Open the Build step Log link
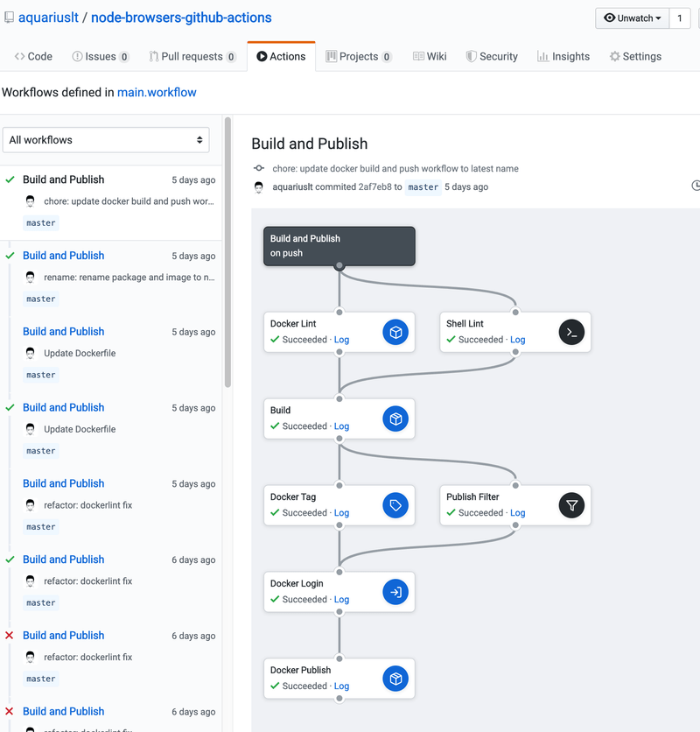Viewport: 700px width, 732px height. (x=341, y=426)
